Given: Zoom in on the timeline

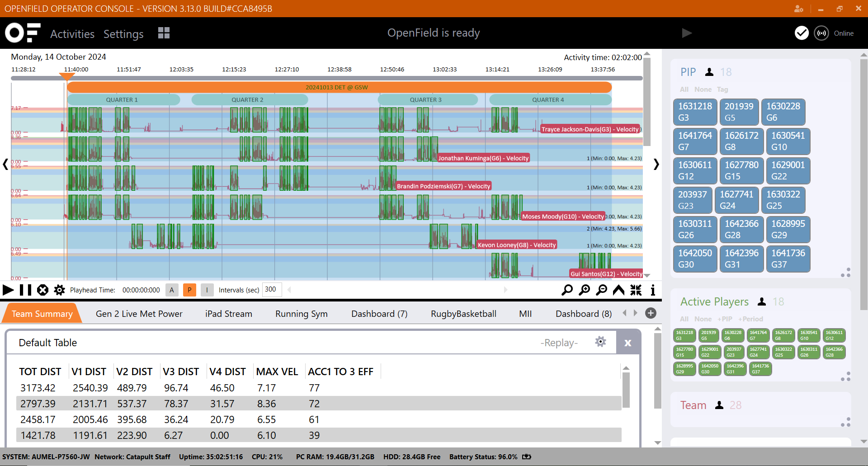Looking at the screenshot, I should click(585, 290).
